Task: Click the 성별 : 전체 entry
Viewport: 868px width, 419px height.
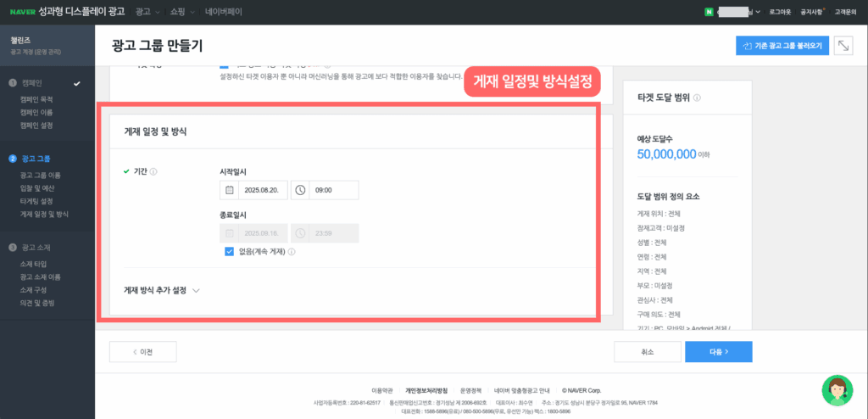Action: (652, 243)
